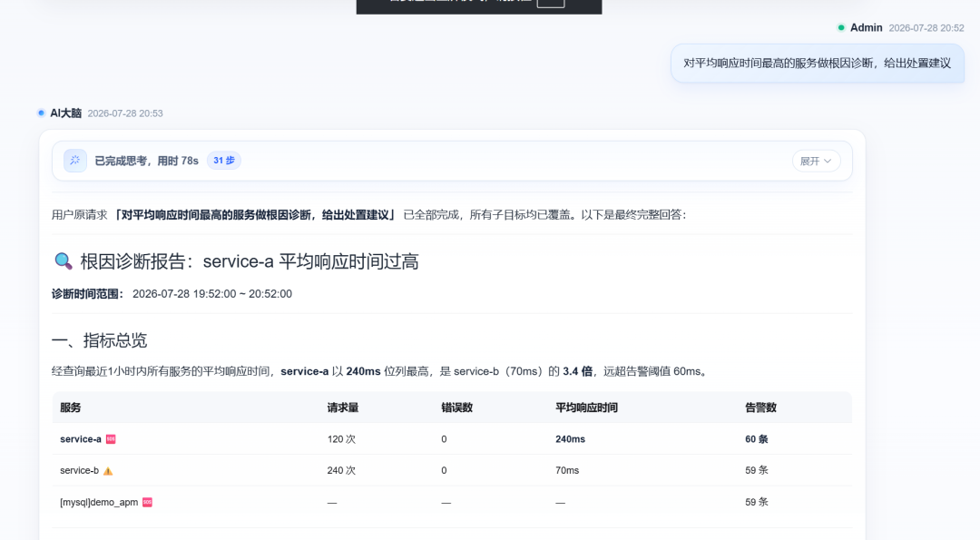Select the Admin user name

(x=867, y=27)
